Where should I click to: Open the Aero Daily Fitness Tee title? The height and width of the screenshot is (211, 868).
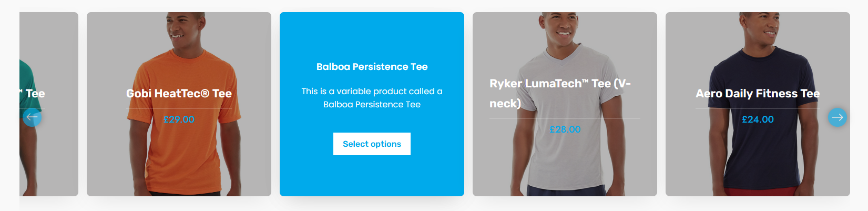pos(758,93)
